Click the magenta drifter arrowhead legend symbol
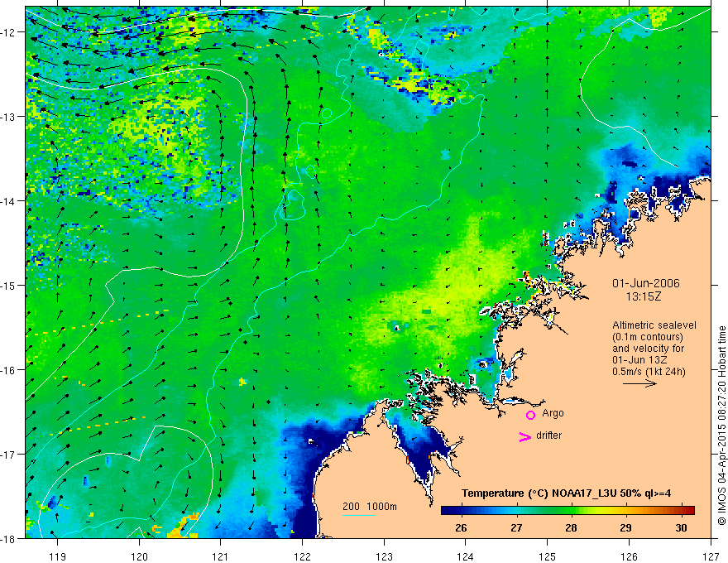This screenshot has width=728, height=563. [x=525, y=436]
